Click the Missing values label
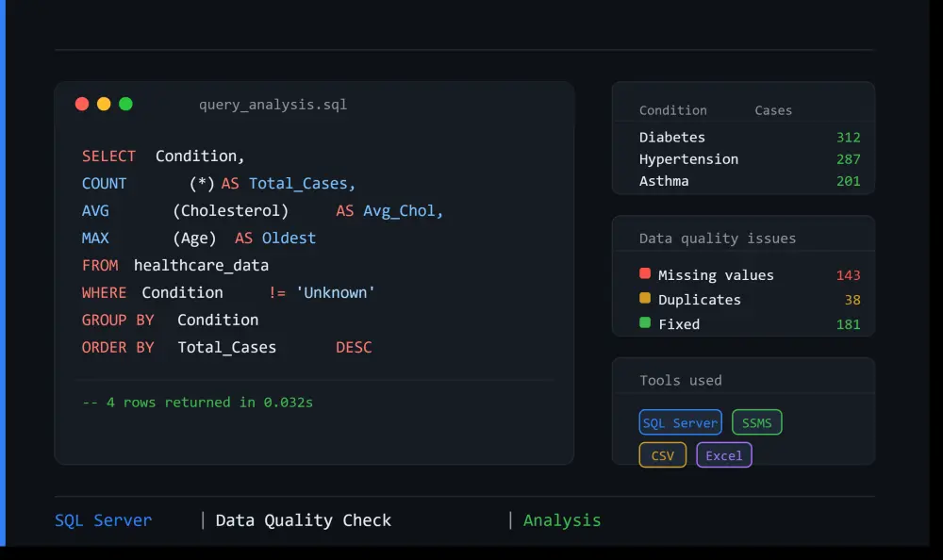 [x=716, y=275]
